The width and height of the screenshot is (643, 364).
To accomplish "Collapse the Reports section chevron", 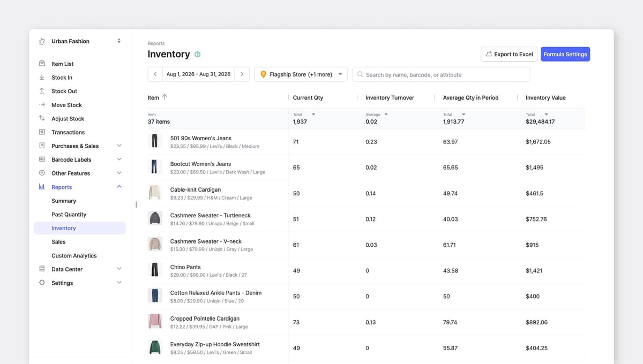I will pyautogui.click(x=119, y=187).
